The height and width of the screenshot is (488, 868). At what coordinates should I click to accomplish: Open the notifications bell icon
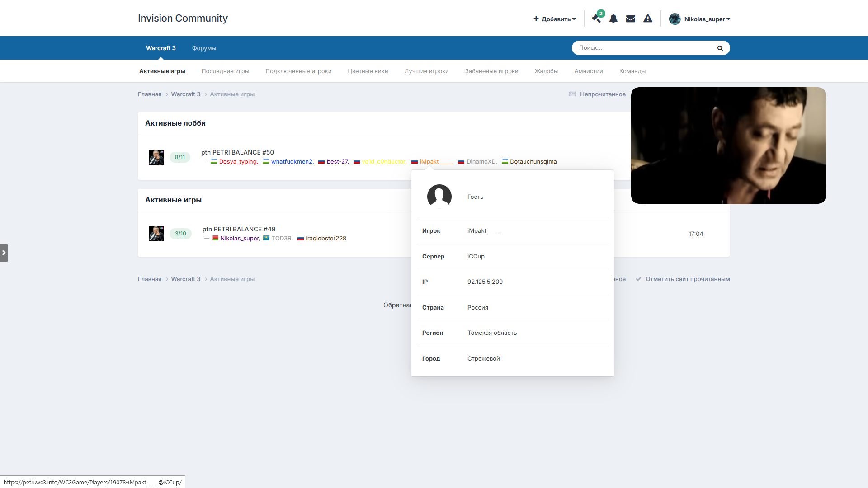pos(613,19)
